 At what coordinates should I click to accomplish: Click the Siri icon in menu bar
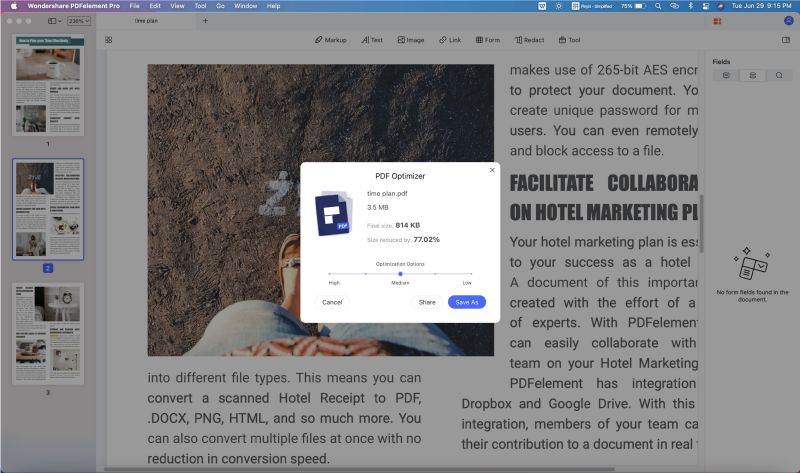coord(720,6)
